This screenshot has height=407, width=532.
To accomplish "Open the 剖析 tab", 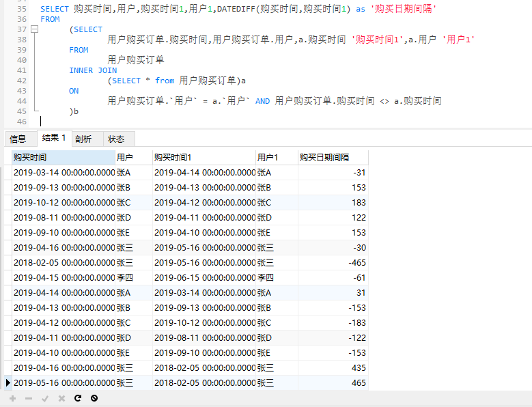I will click(83, 139).
